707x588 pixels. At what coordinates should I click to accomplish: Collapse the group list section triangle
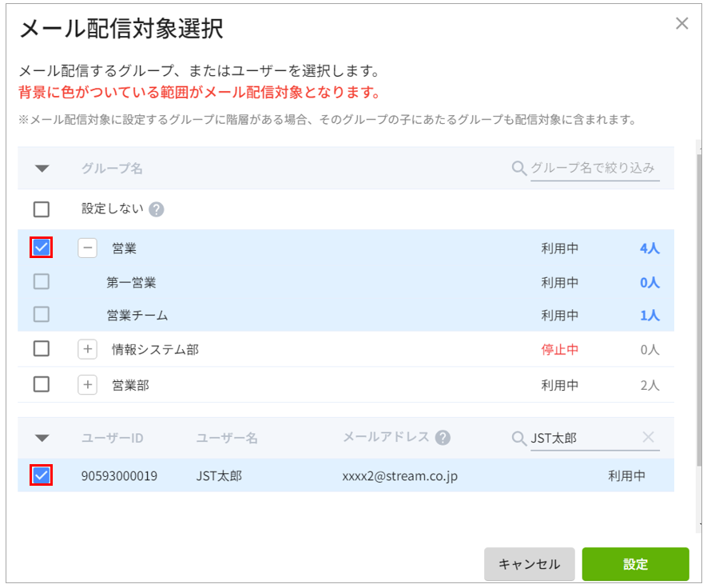pos(42,169)
